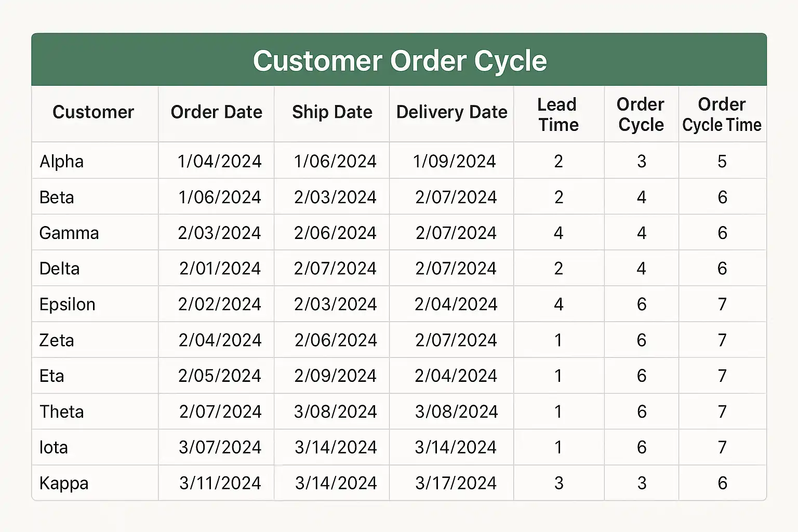Select Delta's order date 2/01/2024
The image size is (798, 532).
click(x=220, y=269)
